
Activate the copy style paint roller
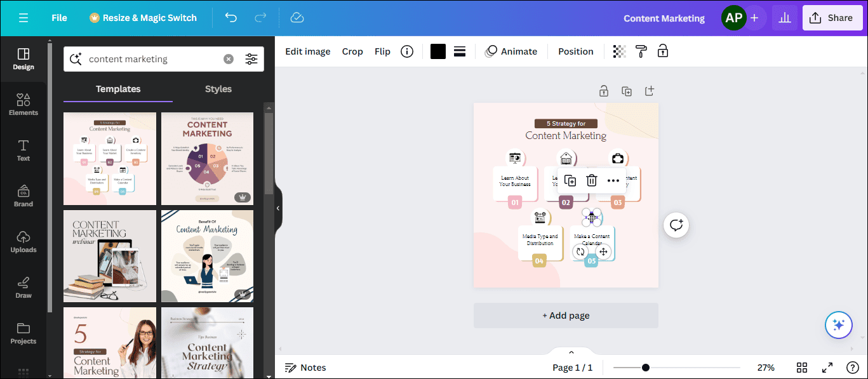click(x=641, y=51)
